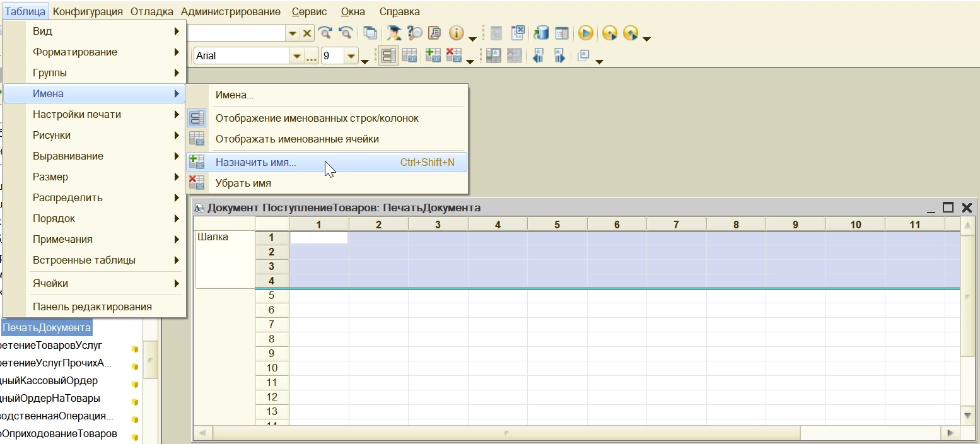980x444 pixels.
Task: Choose 'Назначить имя...' from the submenu
Action: coord(255,162)
